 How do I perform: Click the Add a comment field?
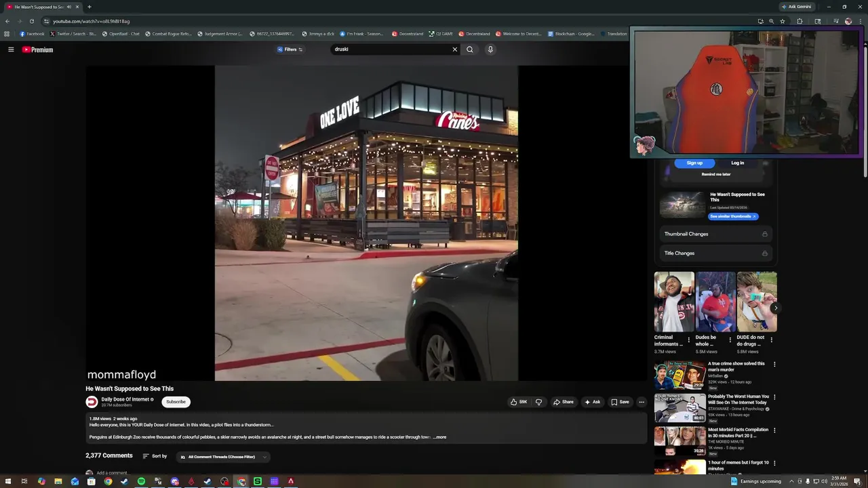pos(112,472)
